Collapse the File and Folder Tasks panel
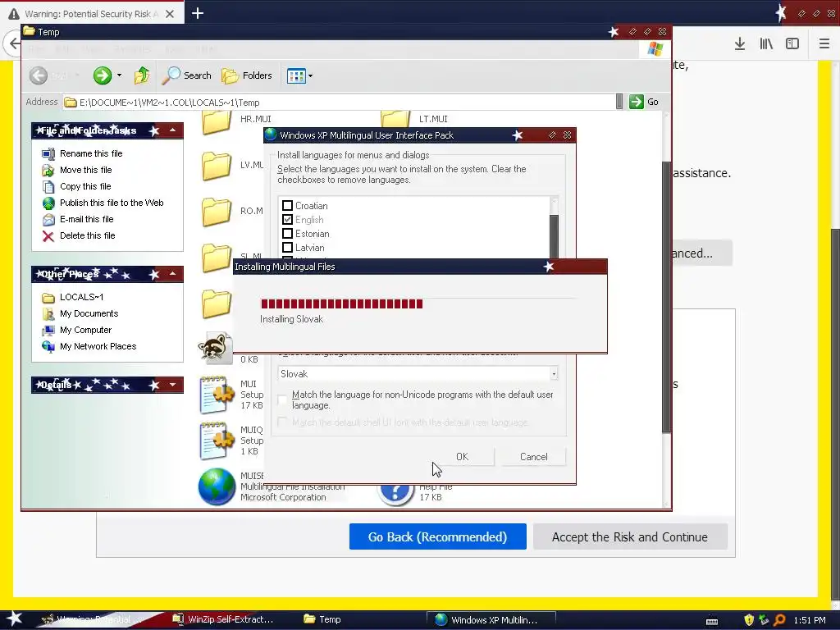 tap(172, 130)
